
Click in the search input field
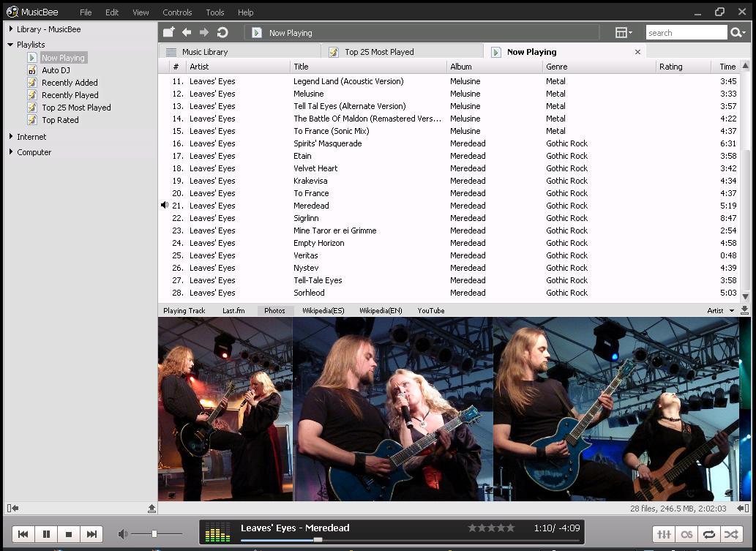pyautogui.click(x=686, y=32)
